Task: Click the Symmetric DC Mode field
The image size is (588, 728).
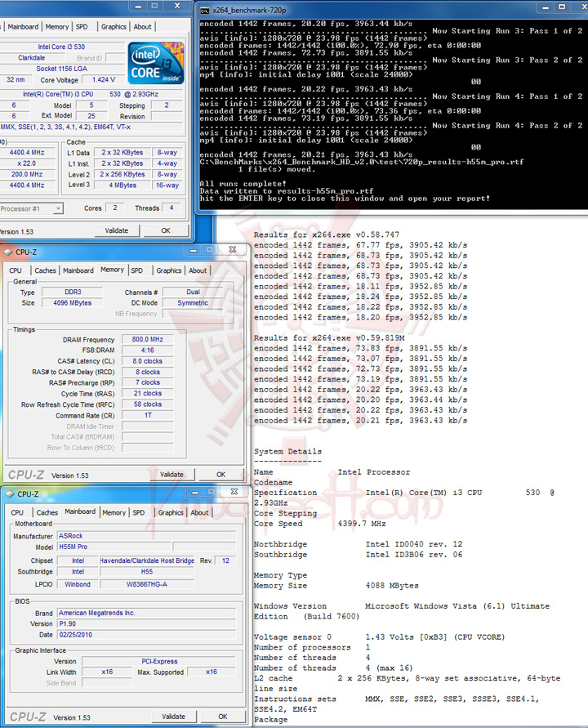Action: [x=193, y=302]
